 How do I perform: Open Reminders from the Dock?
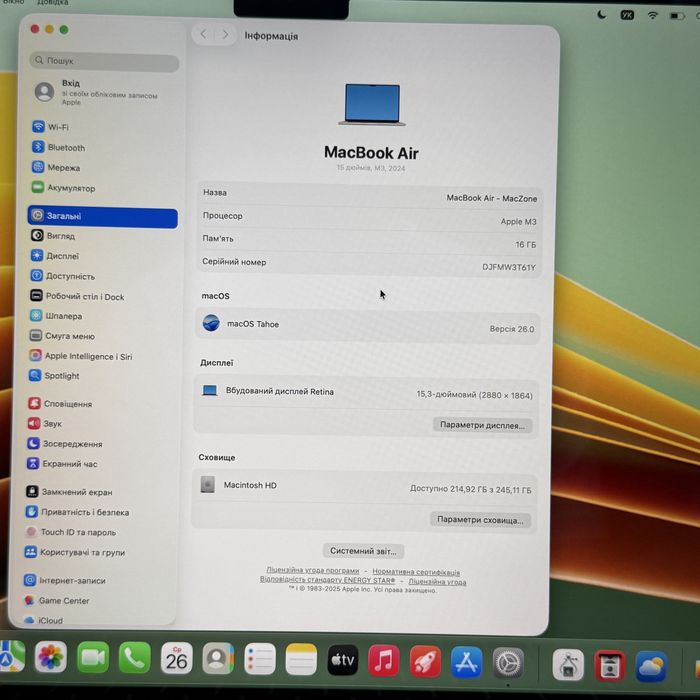click(x=260, y=659)
